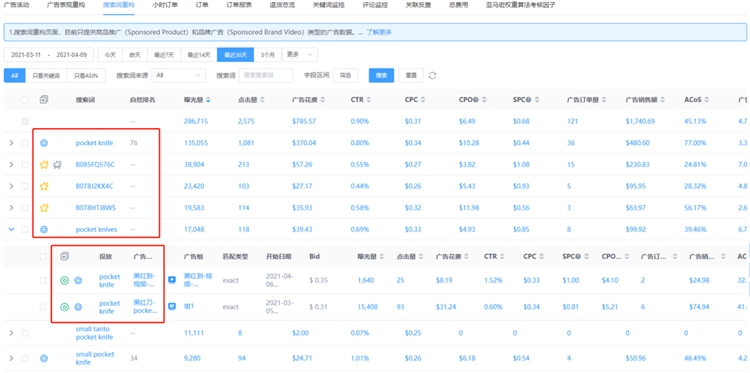Click the green play icon in the Bid $0.35 row

(x=64, y=281)
